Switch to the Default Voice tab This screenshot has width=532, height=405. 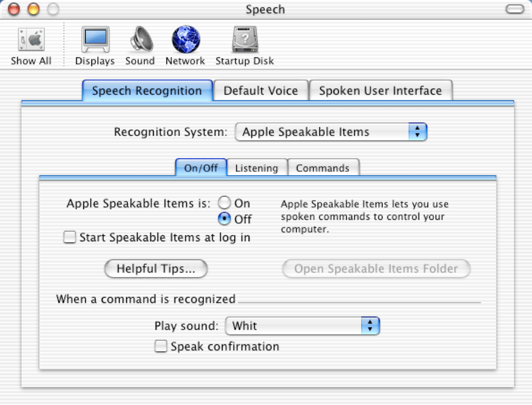pyautogui.click(x=260, y=91)
